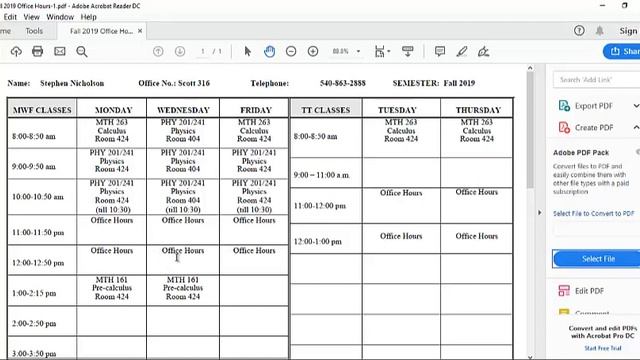Collapse the Create PDF section chevron
Viewport: 640px width, 360px height.
pyautogui.click(x=636, y=128)
